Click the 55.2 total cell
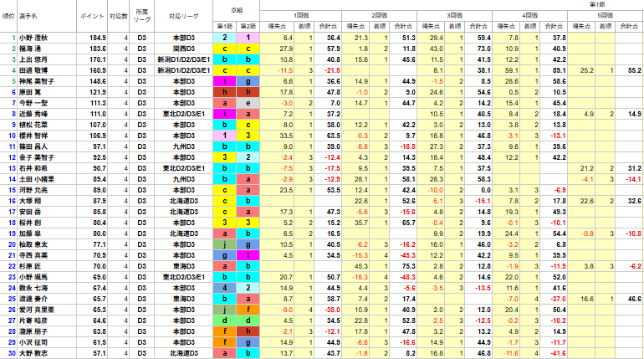This screenshot has height=359, width=644. pos(629,70)
